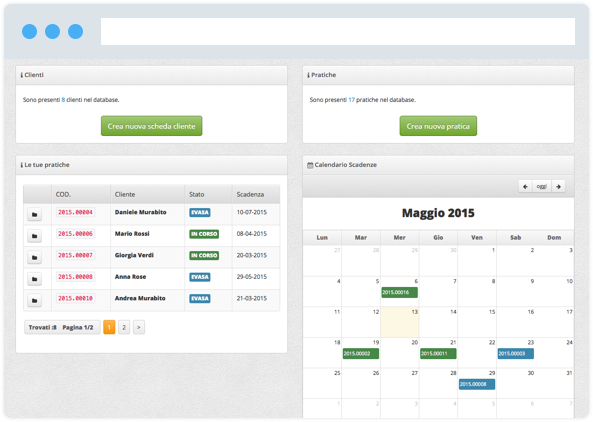The width and height of the screenshot is (593, 422).
Task: Click Crea nuova scheda cliente button
Action: (x=152, y=126)
